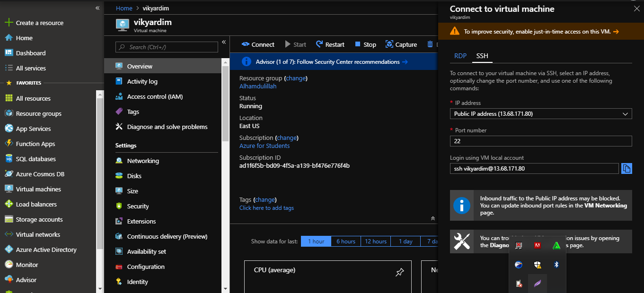
Task: Open SQL databases from sidebar
Action: pyautogui.click(x=35, y=159)
